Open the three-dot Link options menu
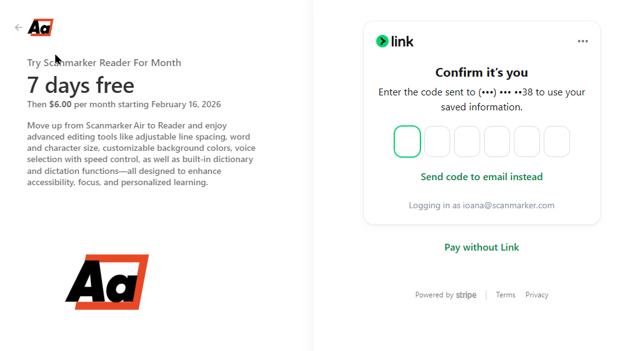 point(582,42)
